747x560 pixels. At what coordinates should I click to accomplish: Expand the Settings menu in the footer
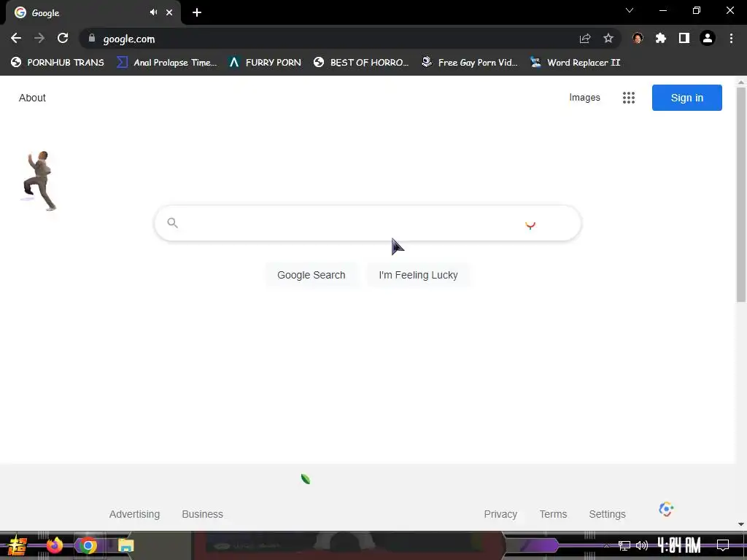click(x=608, y=514)
